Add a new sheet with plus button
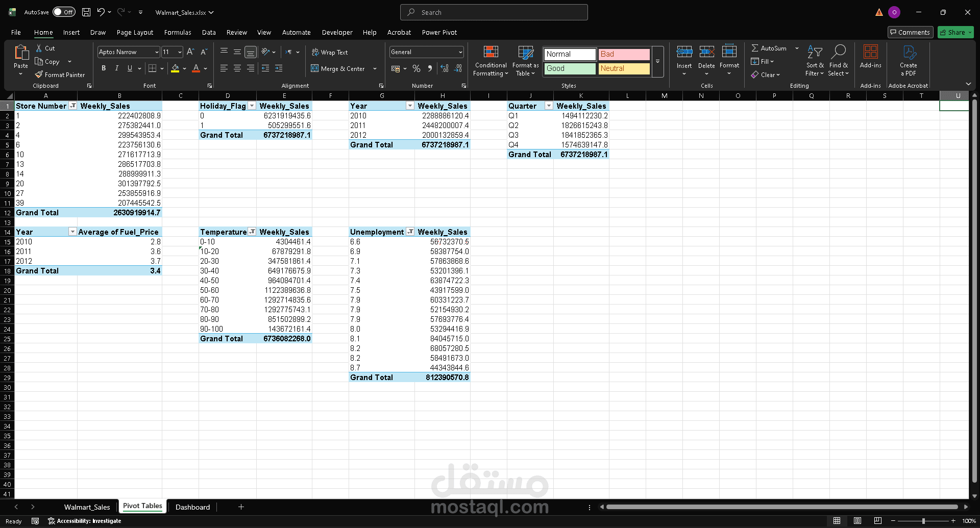The height and width of the screenshot is (528, 980). (241, 507)
